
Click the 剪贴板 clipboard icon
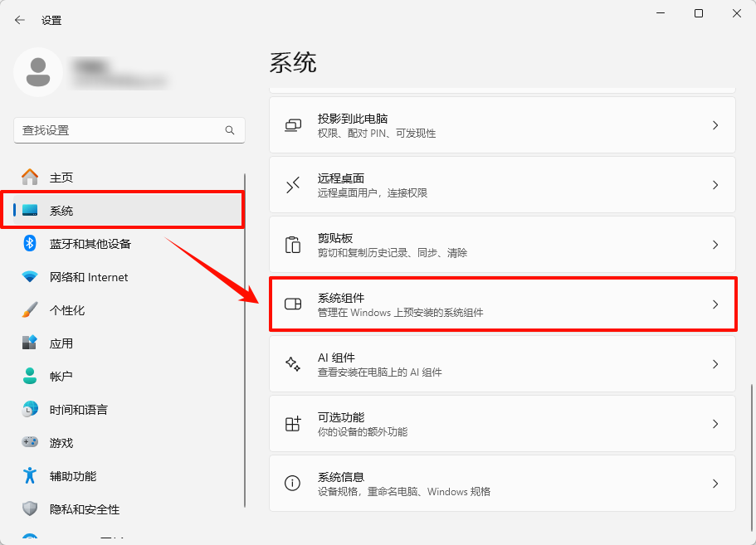point(292,244)
